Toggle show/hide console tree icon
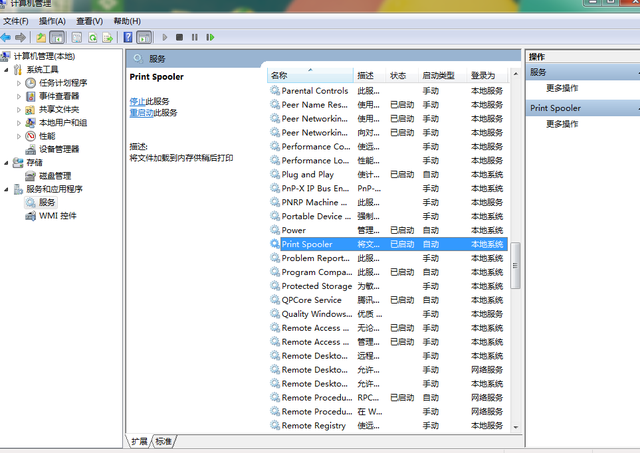Screen dimensions: 640x453 pos(57,38)
